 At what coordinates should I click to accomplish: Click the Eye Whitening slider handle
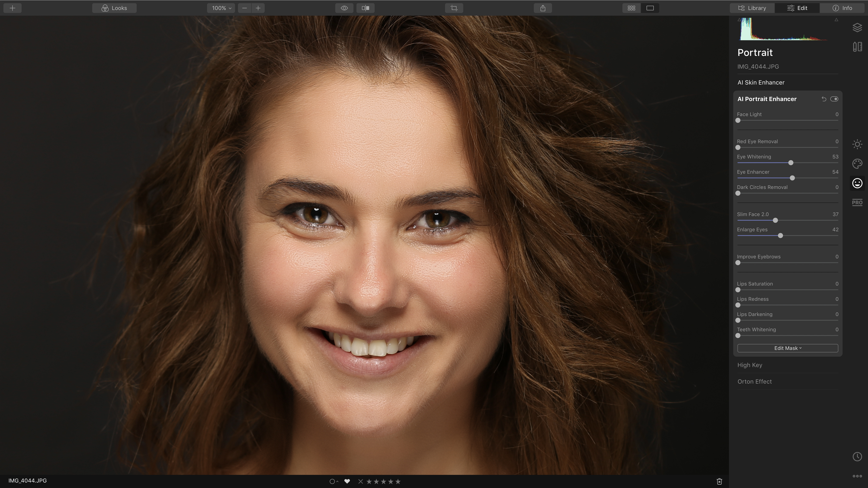tap(791, 163)
